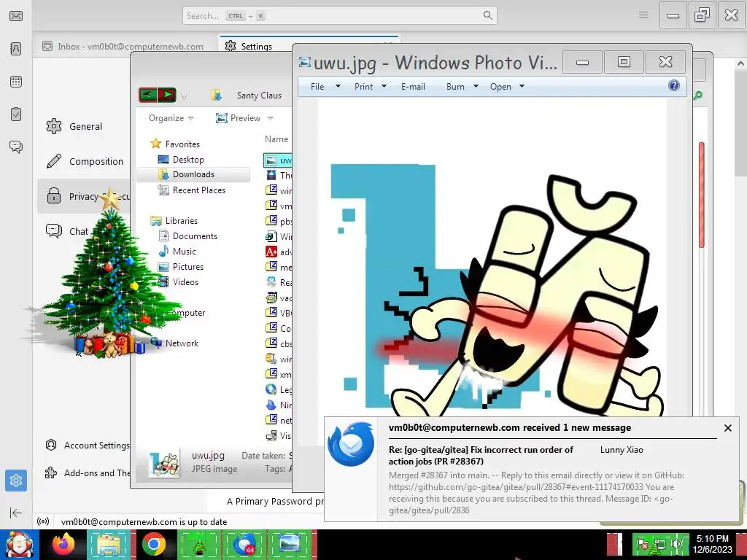Image resolution: width=747 pixels, height=560 pixels.
Task: Open General settings category
Action: pyautogui.click(x=74, y=126)
